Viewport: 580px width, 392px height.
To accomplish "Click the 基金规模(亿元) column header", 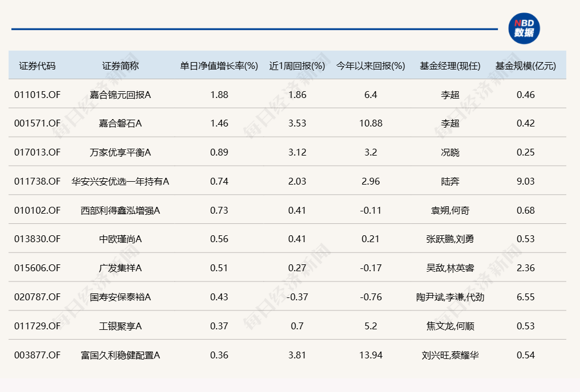I will (x=526, y=66).
